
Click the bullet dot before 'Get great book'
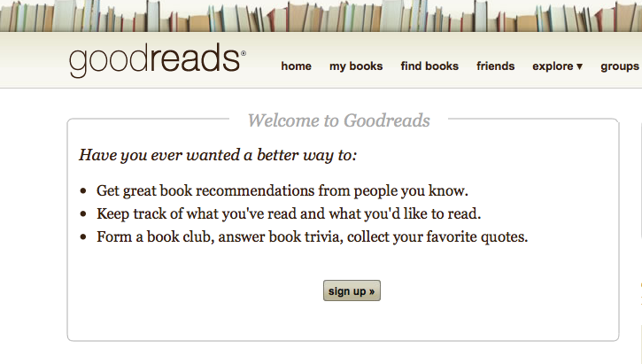(83, 190)
